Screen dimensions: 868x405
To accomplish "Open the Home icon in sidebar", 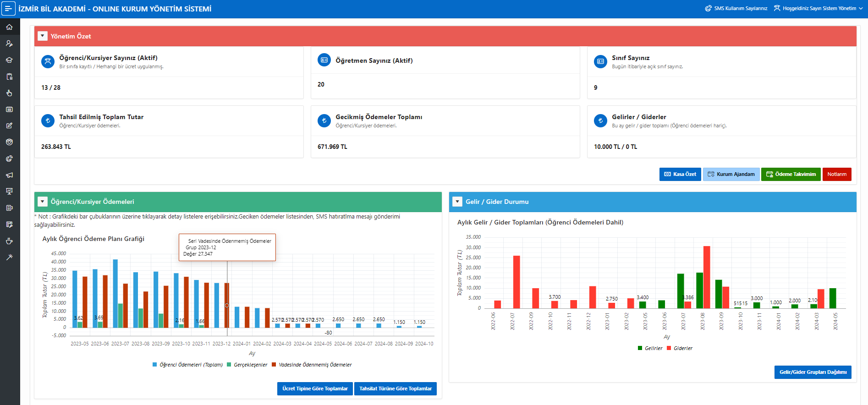I will click(9, 27).
